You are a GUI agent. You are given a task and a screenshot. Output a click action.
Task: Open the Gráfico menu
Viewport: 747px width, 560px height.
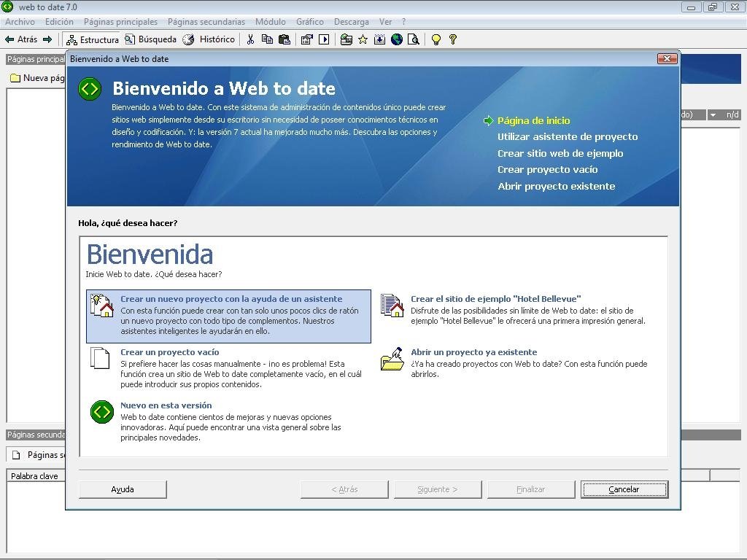(x=309, y=22)
